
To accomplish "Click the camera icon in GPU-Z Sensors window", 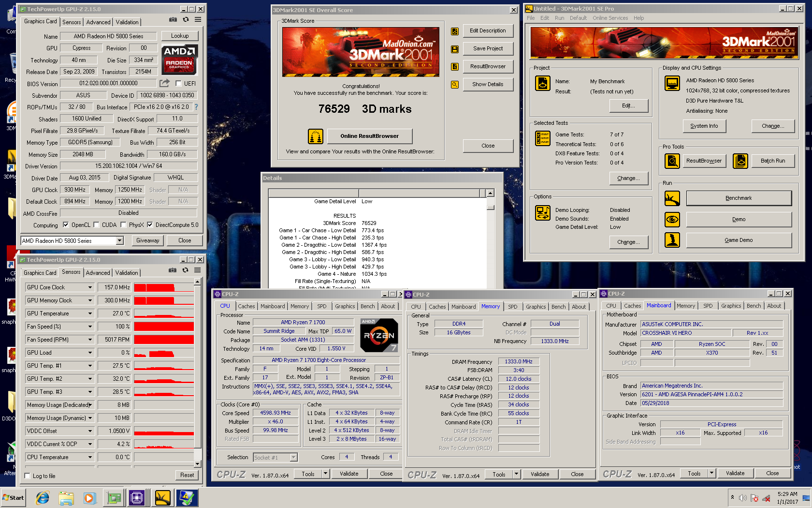I will 172,270.
